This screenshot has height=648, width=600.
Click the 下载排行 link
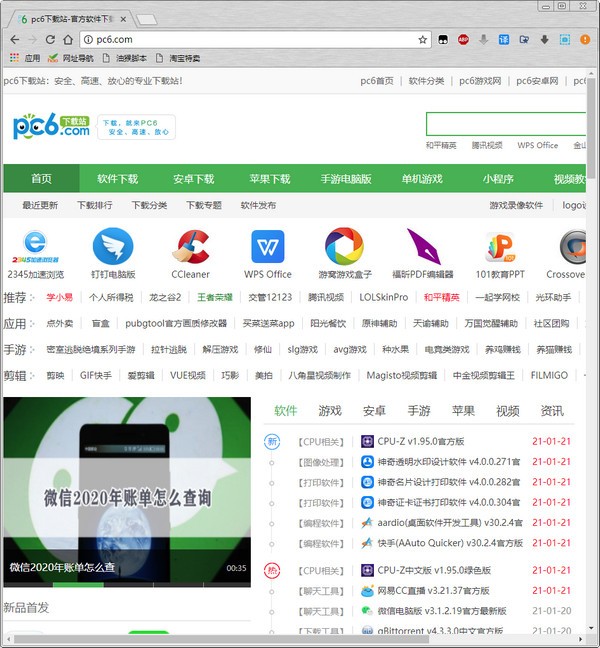click(95, 205)
